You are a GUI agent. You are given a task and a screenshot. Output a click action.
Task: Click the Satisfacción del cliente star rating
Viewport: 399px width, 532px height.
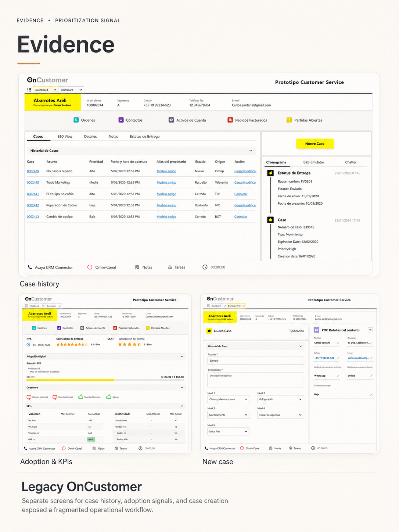(129, 345)
